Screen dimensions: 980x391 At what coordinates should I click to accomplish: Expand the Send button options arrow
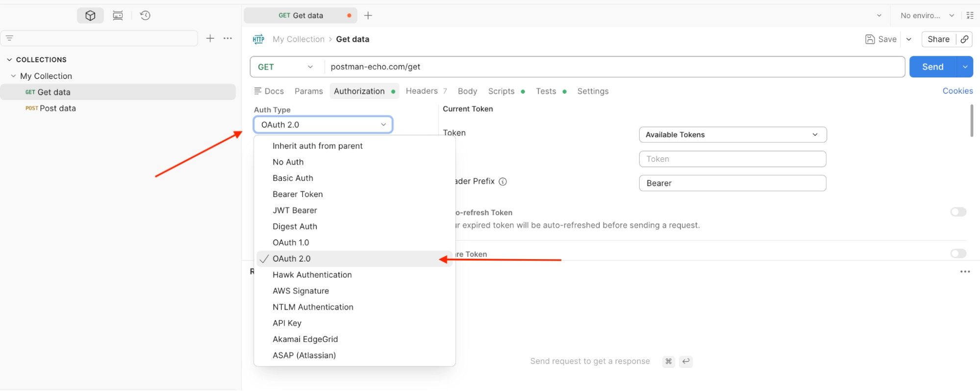point(965,67)
